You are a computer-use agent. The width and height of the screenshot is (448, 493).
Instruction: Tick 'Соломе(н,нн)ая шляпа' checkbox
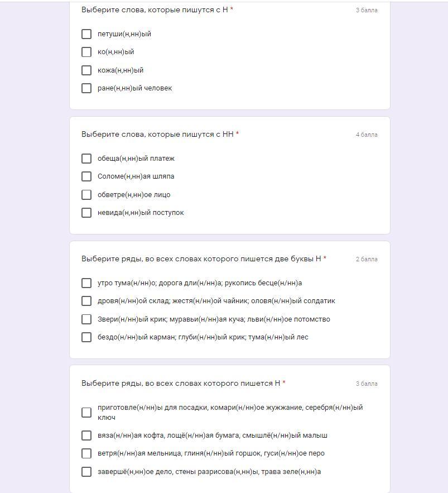86,176
